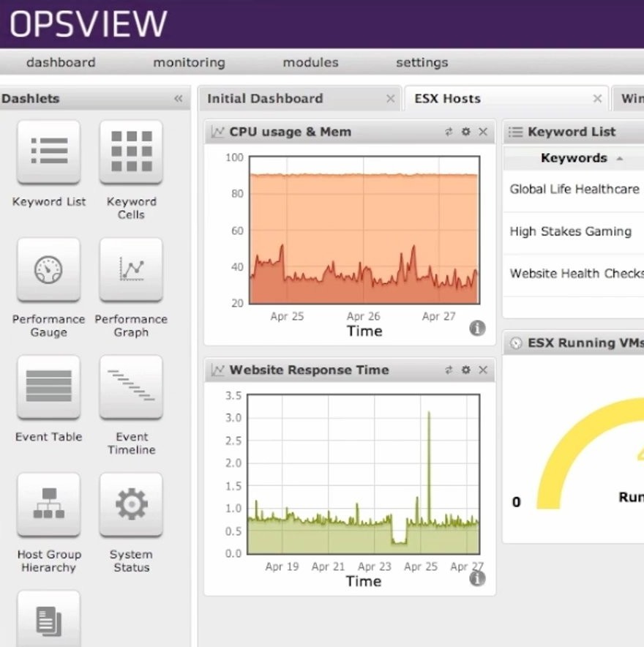Show info for Website Response Time graph
Screen dimensions: 644x647
click(x=477, y=578)
